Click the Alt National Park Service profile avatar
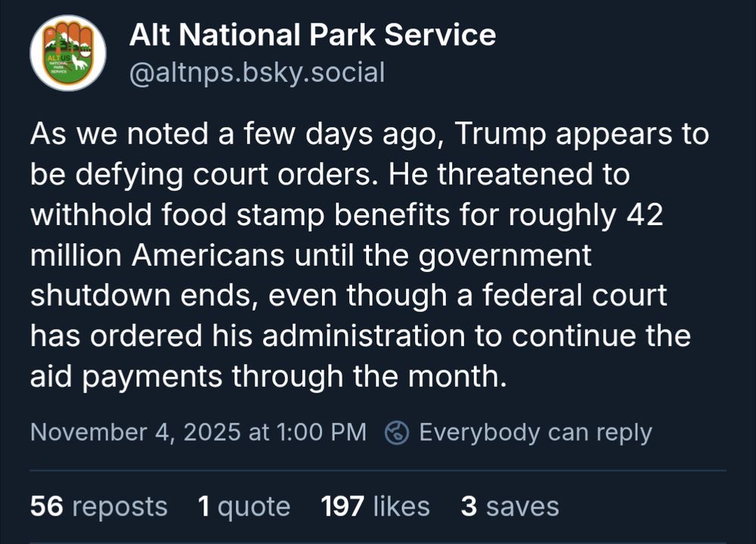The width and height of the screenshot is (756, 544). (68, 54)
